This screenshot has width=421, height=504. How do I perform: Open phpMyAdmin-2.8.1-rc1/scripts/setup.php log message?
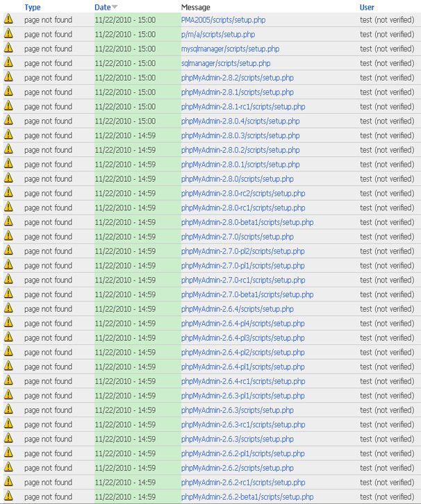click(242, 106)
